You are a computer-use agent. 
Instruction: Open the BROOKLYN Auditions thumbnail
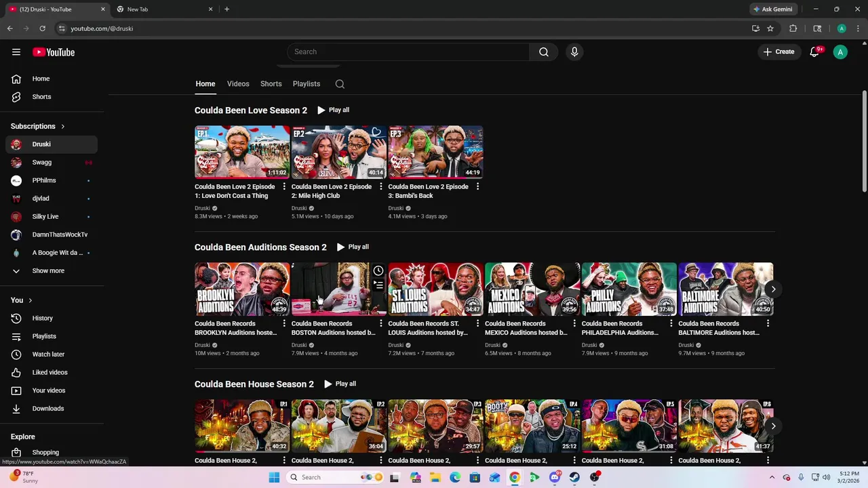(x=242, y=289)
